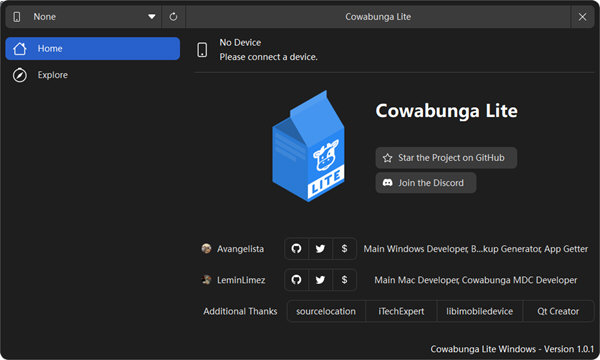
Task: Click the Cowabunga Lite window title text
Action: coord(378,17)
